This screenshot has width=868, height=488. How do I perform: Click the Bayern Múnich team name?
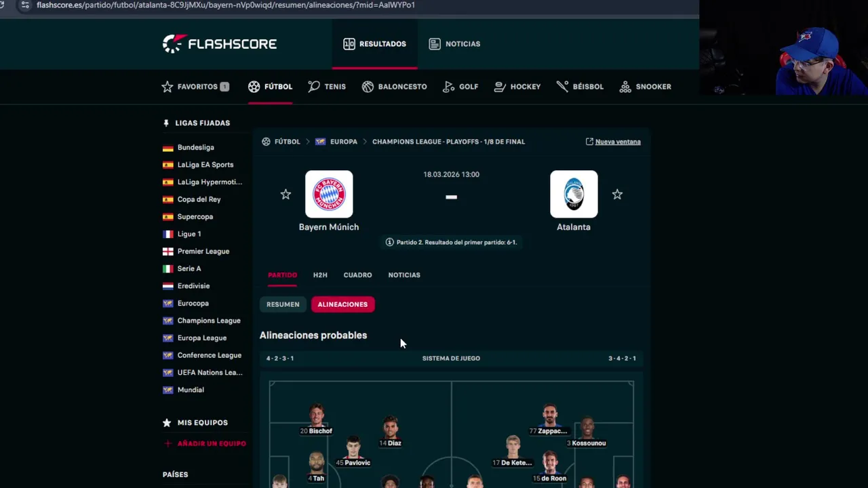click(329, 227)
